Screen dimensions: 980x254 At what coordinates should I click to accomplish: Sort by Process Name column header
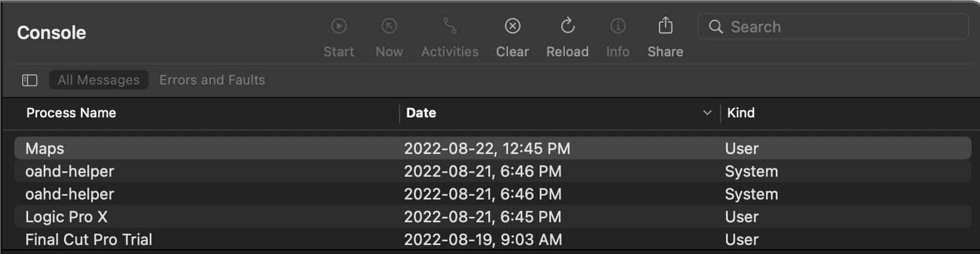71,113
